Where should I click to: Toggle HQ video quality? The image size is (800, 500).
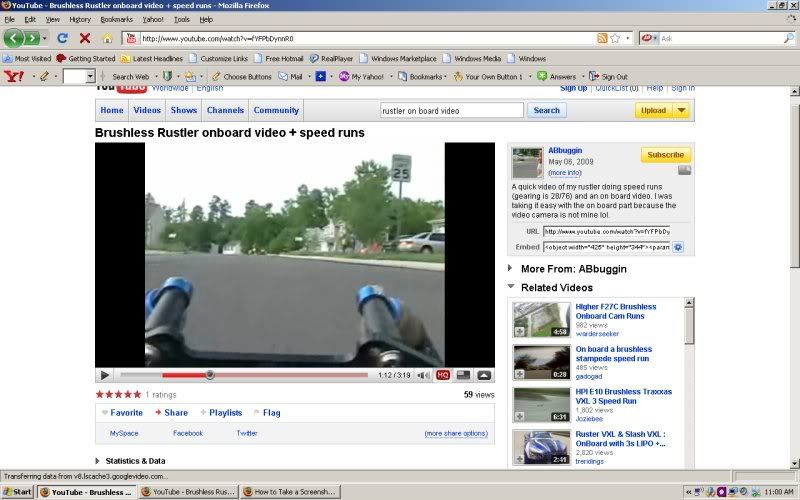442,376
